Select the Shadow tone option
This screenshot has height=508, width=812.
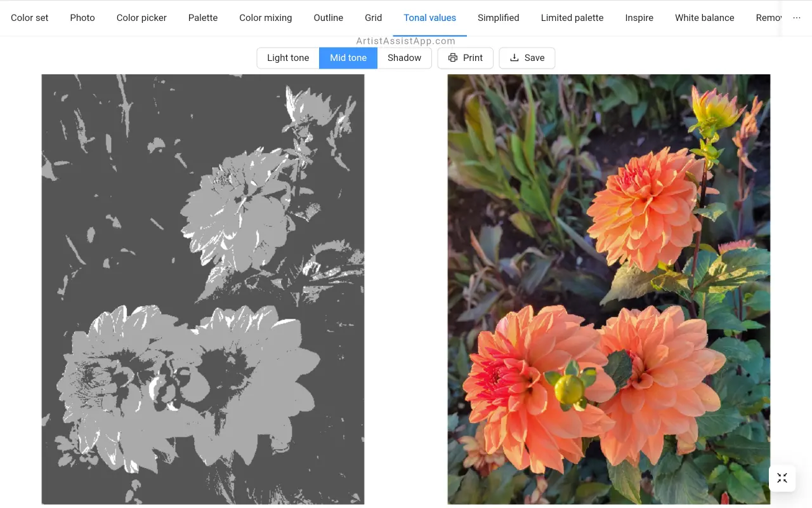coord(404,58)
